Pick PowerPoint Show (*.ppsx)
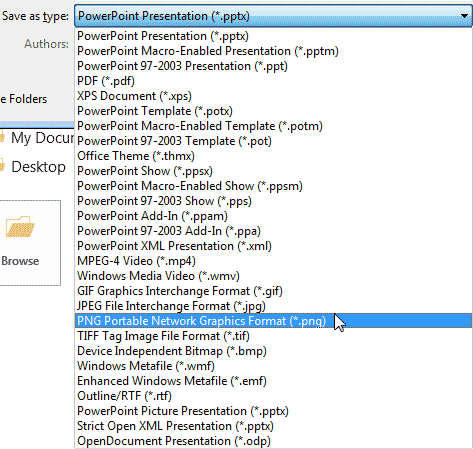The image size is (473, 449). (x=273, y=171)
